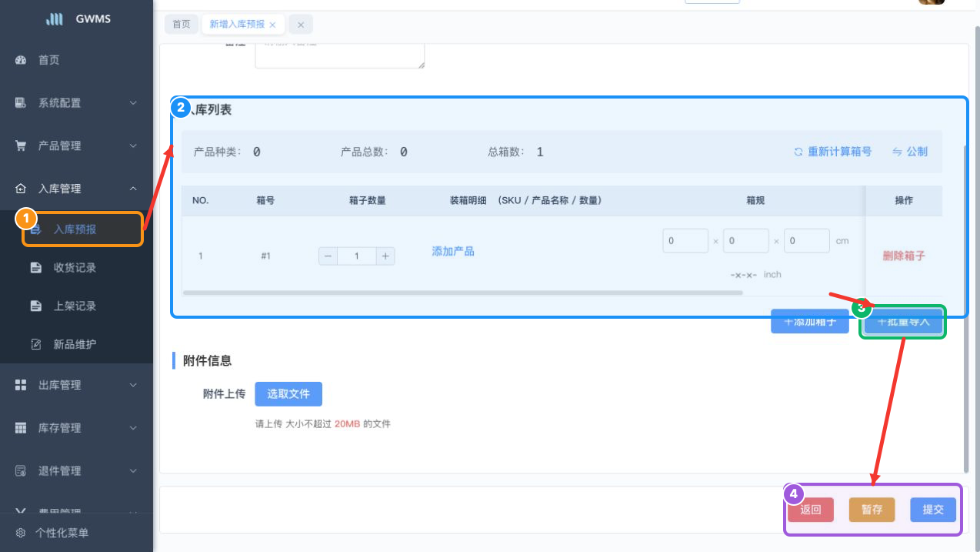
Task: Click 选取文件 to upload attachment
Action: pos(288,393)
